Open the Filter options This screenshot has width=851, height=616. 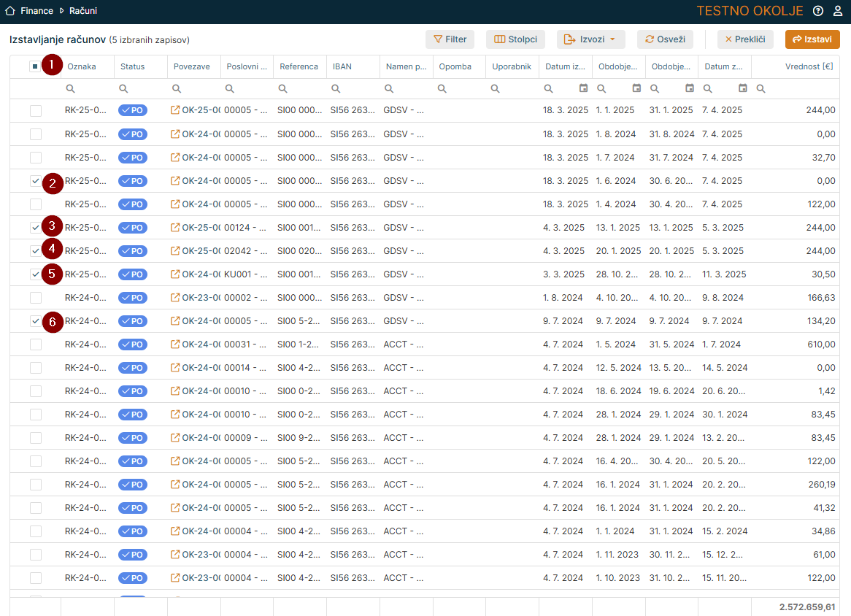[x=450, y=39]
